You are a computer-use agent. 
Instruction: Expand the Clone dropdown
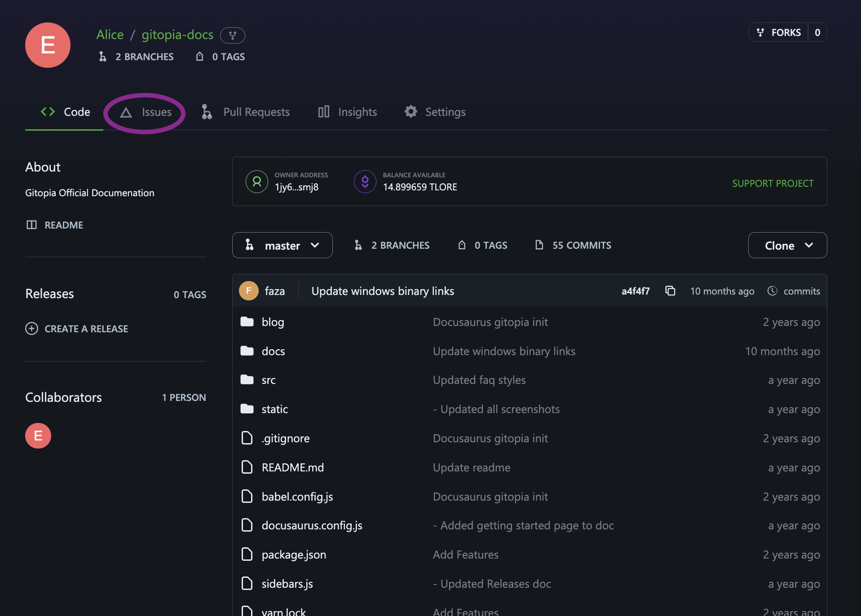[787, 245]
